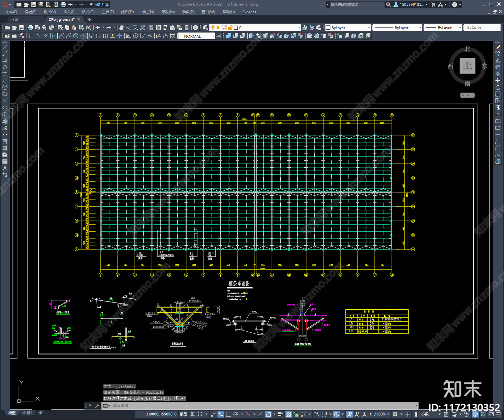This screenshot has width=504, height=420.
Task: Open the Express menu
Action: 249,12
